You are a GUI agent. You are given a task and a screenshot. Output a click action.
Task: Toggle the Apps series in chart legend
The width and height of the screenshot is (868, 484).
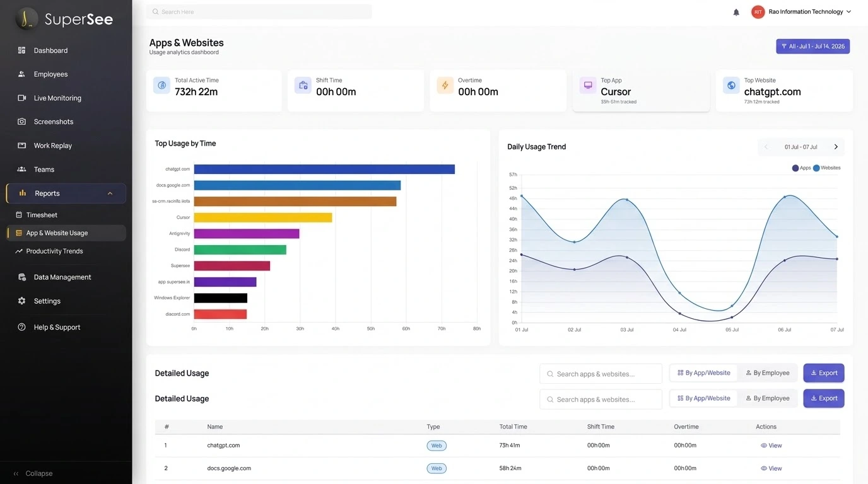pos(802,168)
